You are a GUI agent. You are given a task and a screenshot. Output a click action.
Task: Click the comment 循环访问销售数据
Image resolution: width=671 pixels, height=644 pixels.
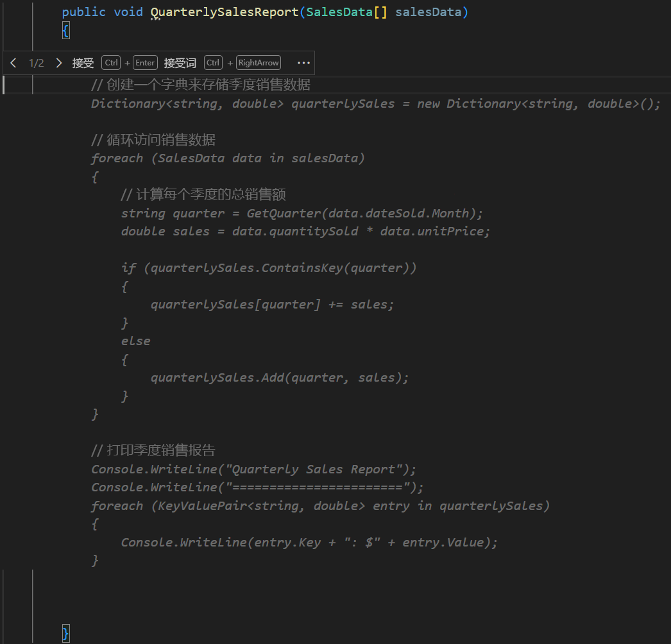(x=153, y=139)
